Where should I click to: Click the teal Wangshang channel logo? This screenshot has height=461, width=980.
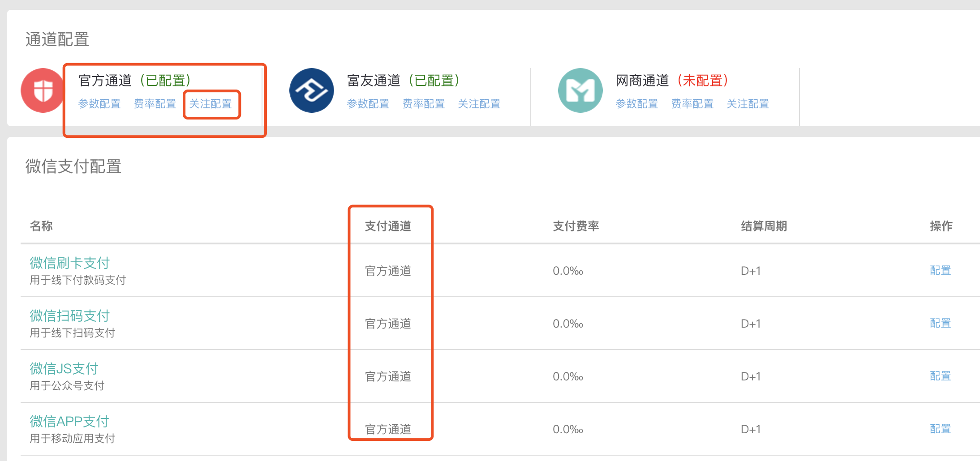[x=580, y=90]
